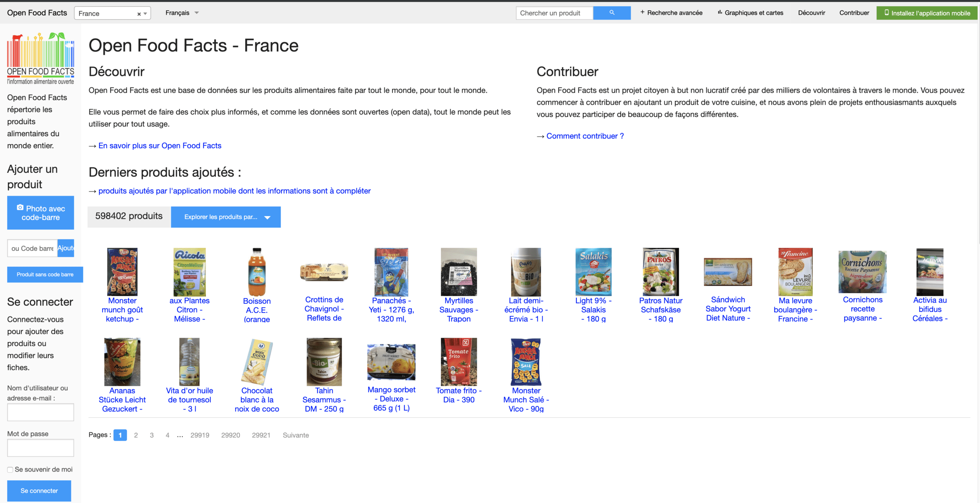
Task: Open Graphiques et cartes
Action: 750,13
